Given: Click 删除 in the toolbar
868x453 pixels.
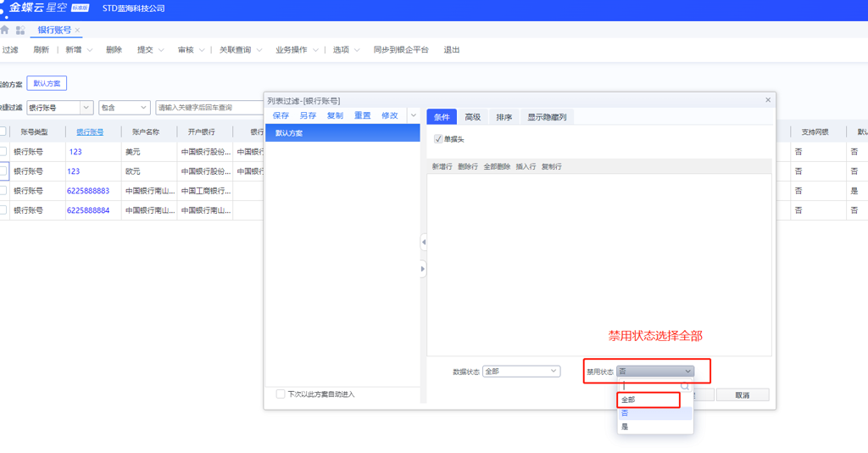Looking at the screenshot, I should pyautogui.click(x=114, y=50).
